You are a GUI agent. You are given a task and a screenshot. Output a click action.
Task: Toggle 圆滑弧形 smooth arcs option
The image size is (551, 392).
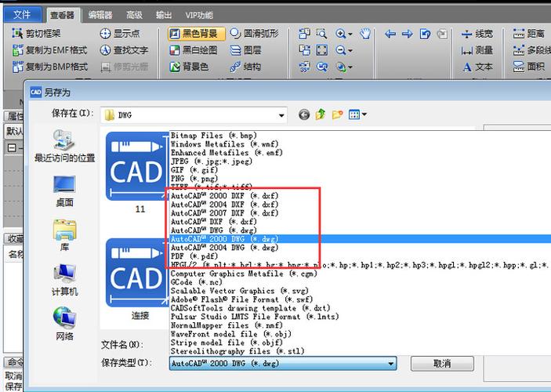(255, 34)
